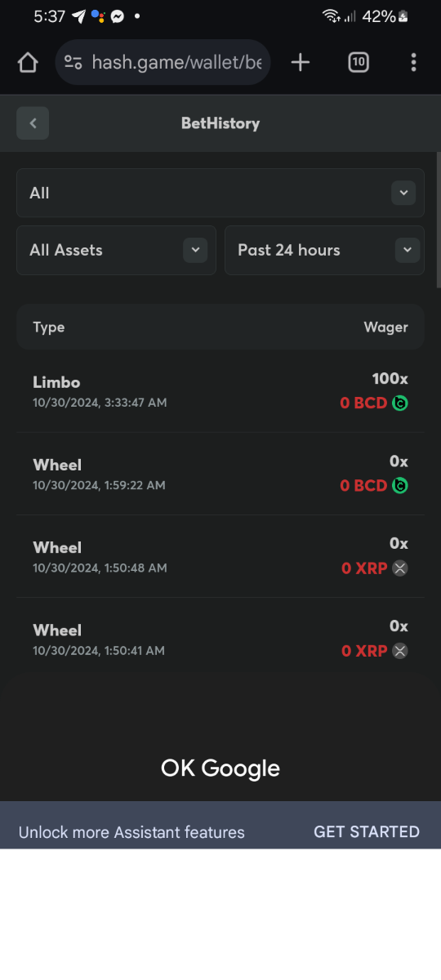Expand the All game type dropdown
The height and width of the screenshot is (980, 441).
tap(220, 193)
